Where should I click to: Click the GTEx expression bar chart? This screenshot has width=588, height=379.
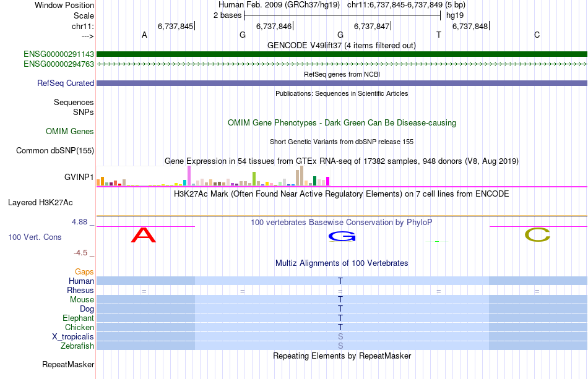click(x=213, y=176)
